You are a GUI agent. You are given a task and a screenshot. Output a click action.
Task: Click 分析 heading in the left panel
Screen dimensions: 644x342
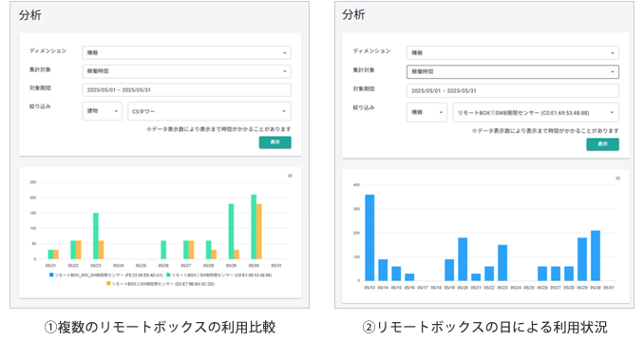pos(30,15)
